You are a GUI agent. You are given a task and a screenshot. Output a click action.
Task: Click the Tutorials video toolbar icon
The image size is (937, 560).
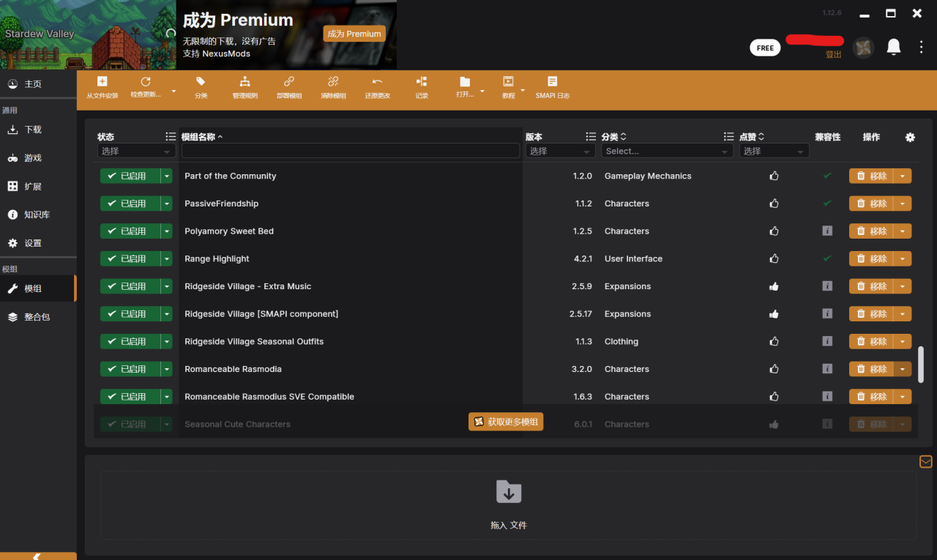(508, 81)
